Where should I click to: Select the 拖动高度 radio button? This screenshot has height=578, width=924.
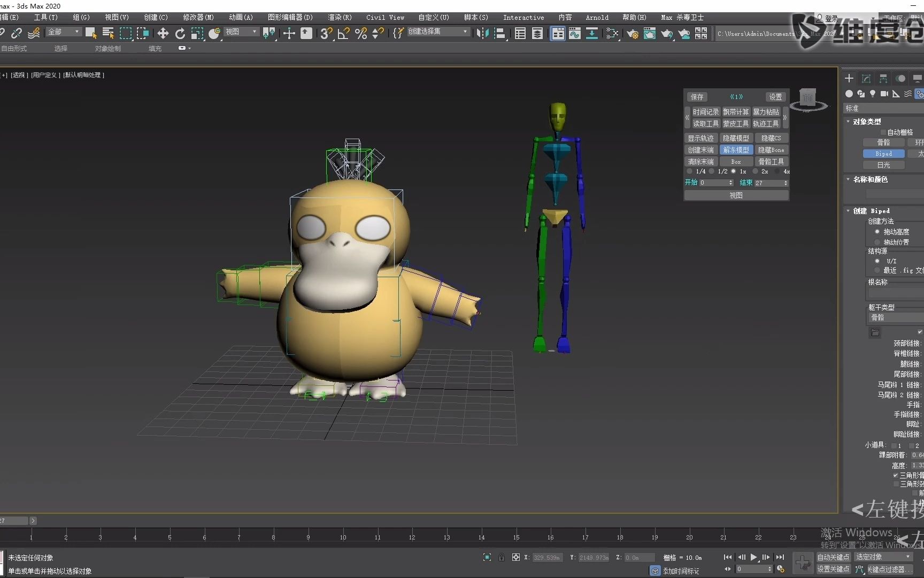(x=877, y=232)
